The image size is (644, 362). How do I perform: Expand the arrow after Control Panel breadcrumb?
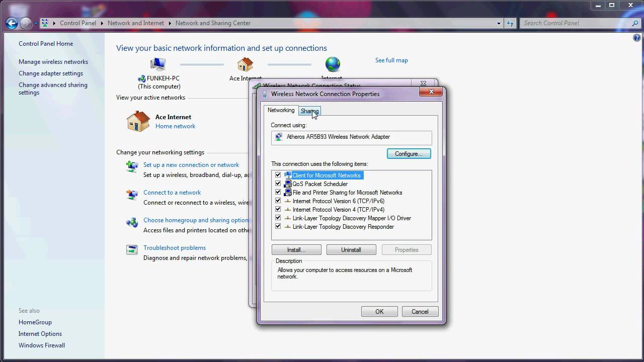point(102,23)
